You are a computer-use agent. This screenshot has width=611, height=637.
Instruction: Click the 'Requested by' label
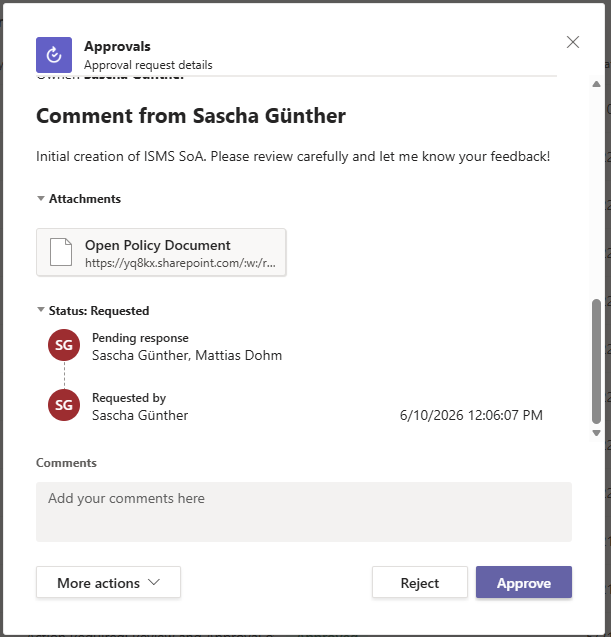pos(129,398)
